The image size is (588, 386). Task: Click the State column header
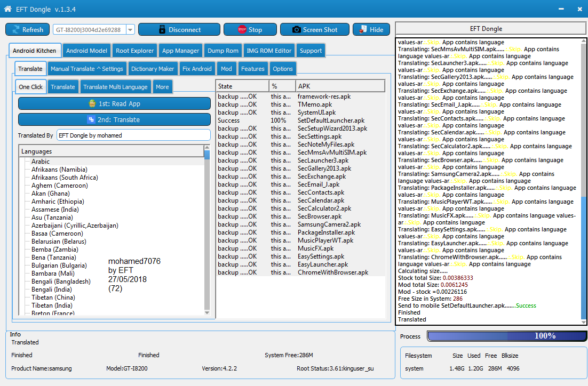point(243,86)
